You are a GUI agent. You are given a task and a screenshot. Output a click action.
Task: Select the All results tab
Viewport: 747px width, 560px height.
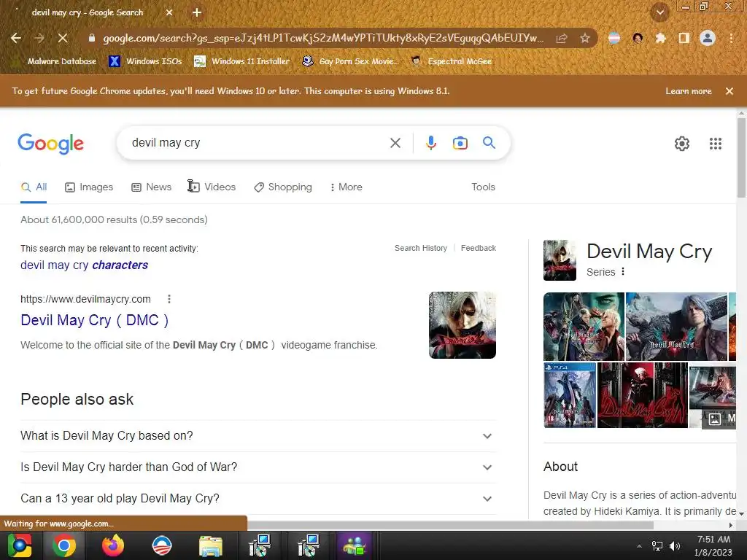point(34,187)
